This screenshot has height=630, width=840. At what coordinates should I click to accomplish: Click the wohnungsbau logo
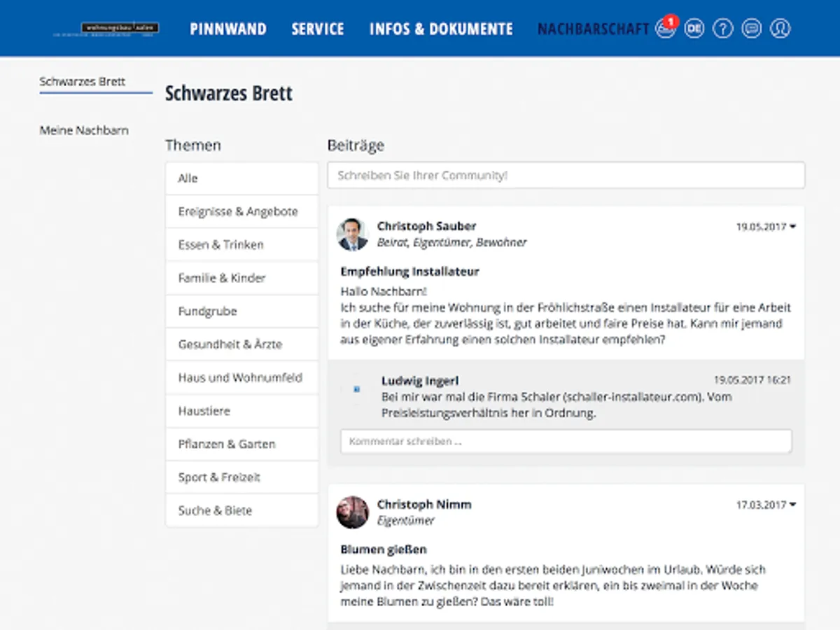(x=106, y=29)
